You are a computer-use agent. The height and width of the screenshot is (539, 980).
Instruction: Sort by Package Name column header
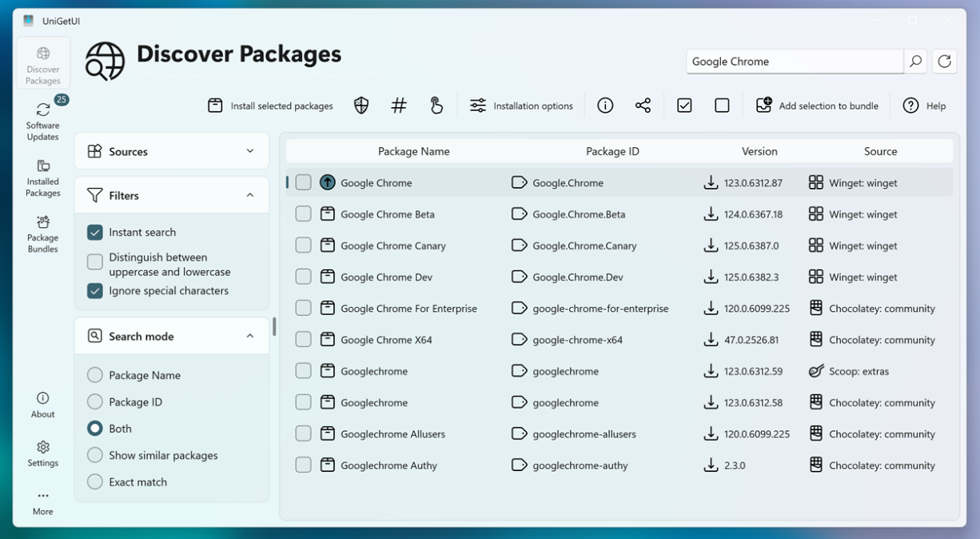point(413,151)
